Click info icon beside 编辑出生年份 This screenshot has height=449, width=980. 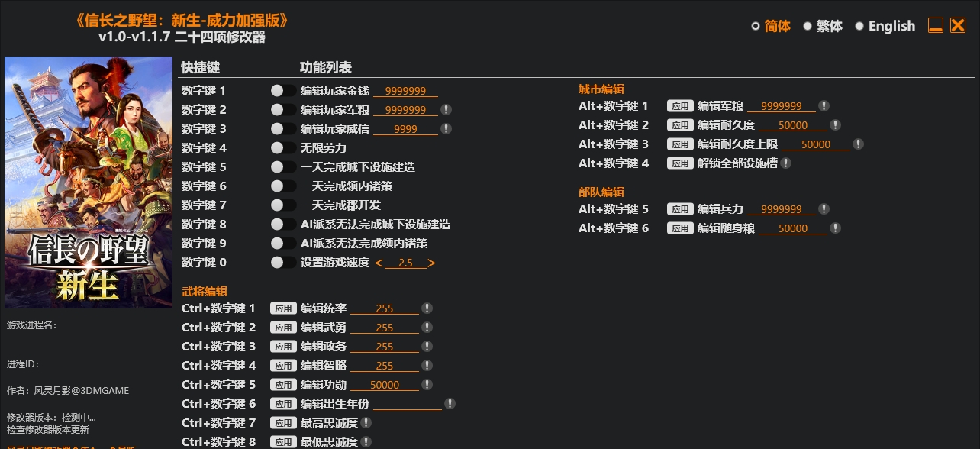(450, 404)
